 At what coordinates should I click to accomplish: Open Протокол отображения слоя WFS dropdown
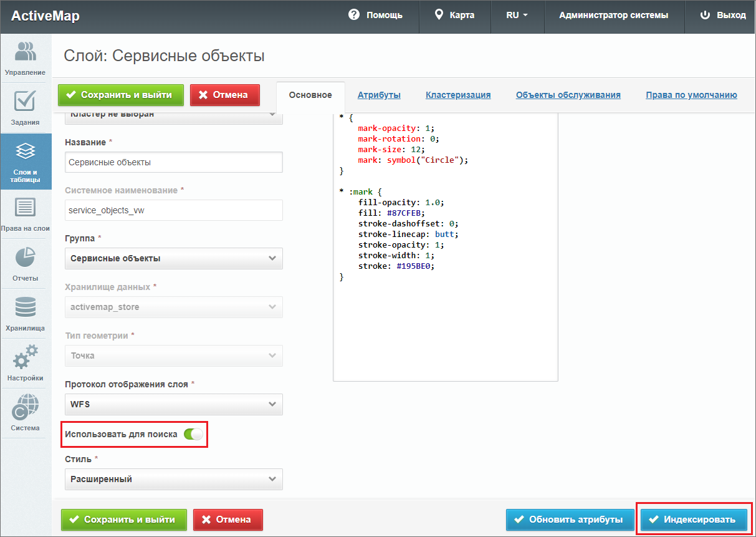[x=173, y=404]
